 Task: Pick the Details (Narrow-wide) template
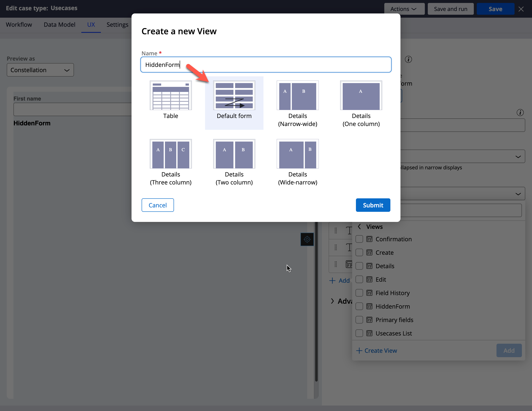[298, 95]
